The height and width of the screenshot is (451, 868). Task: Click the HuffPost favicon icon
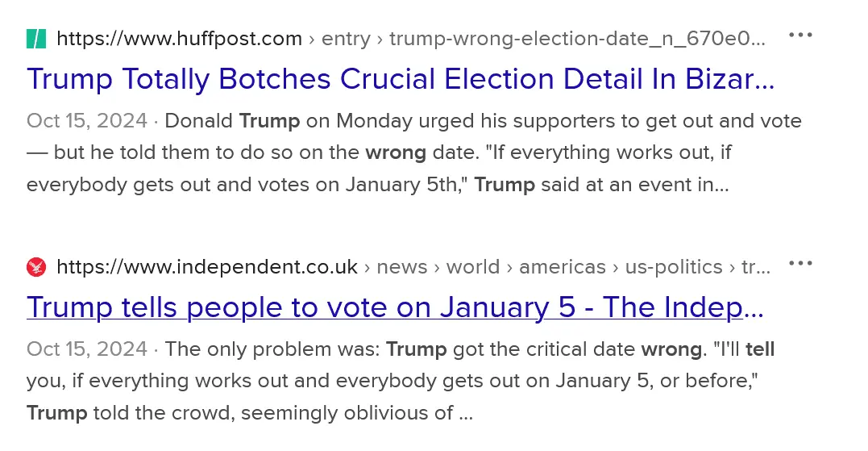(x=36, y=38)
